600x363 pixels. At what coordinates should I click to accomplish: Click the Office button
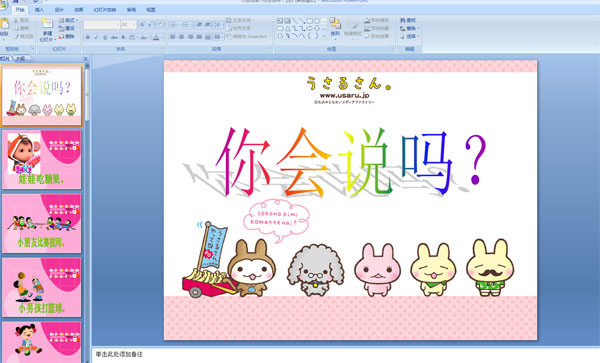(3, 5)
